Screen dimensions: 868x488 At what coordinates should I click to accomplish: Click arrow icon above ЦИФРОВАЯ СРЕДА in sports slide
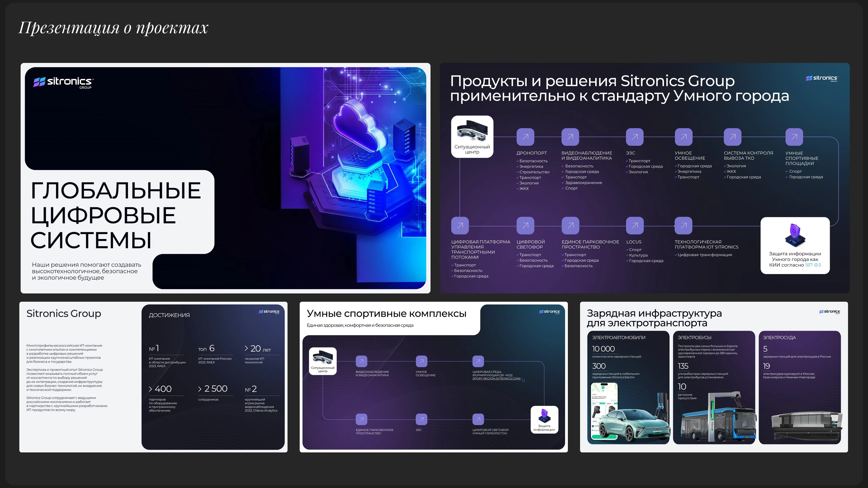(478, 361)
